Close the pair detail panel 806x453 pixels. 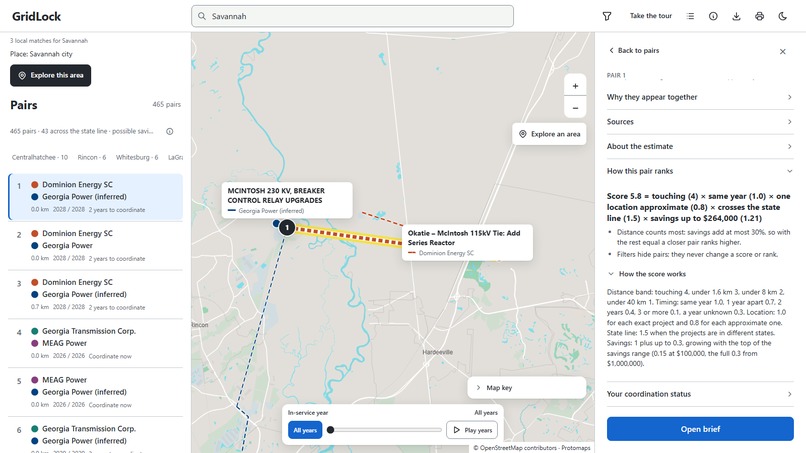[782, 51]
